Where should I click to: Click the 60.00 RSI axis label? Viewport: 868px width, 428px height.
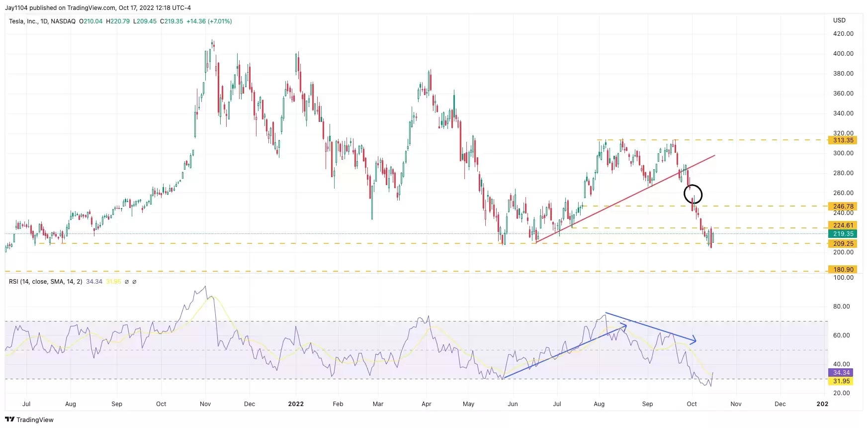click(842, 335)
